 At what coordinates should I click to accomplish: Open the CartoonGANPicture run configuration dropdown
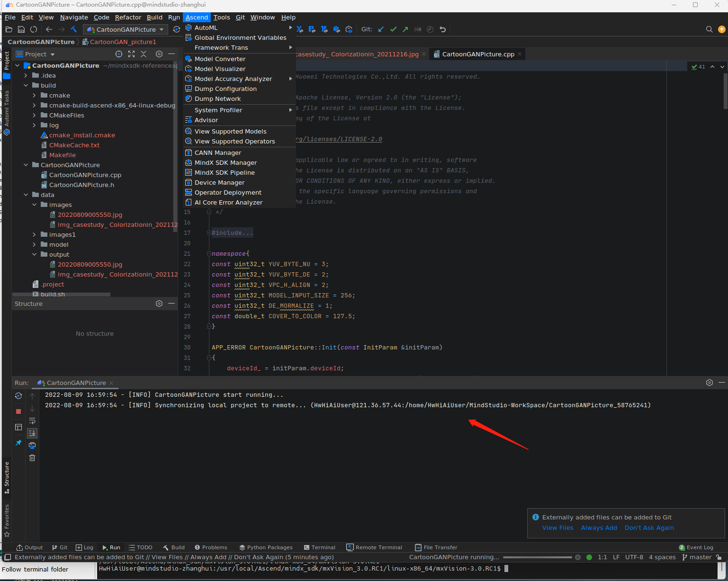pyautogui.click(x=126, y=29)
